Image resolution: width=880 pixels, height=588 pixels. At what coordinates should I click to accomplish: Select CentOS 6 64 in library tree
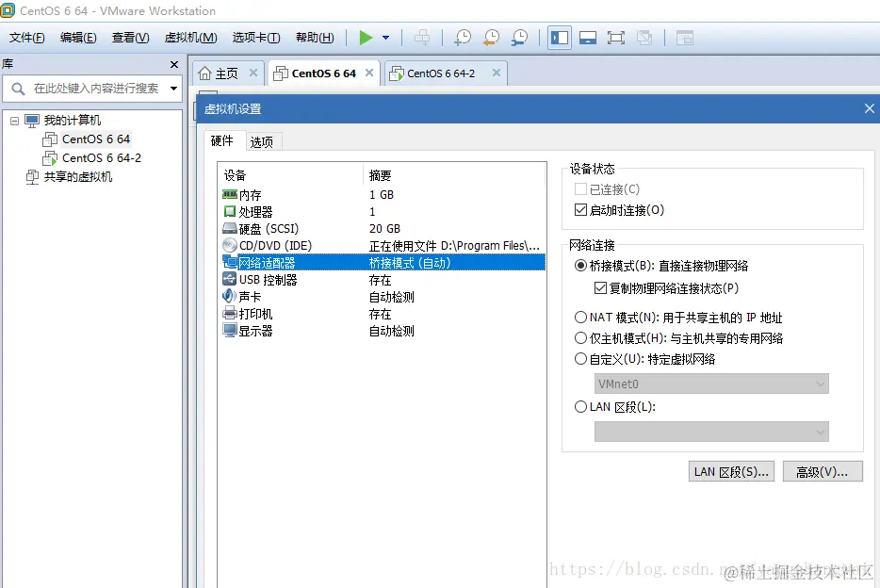(x=95, y=139)
